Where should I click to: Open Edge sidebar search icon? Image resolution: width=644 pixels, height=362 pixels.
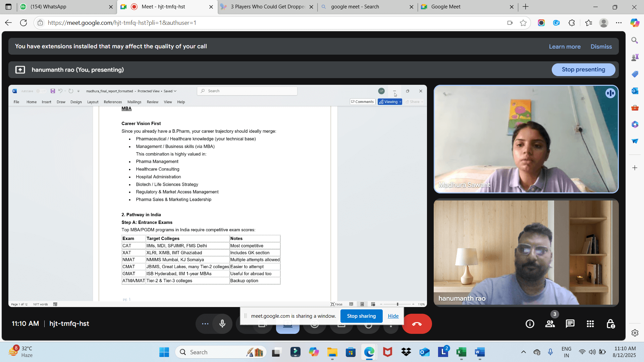pyautogui.click(x=635, y=41)
